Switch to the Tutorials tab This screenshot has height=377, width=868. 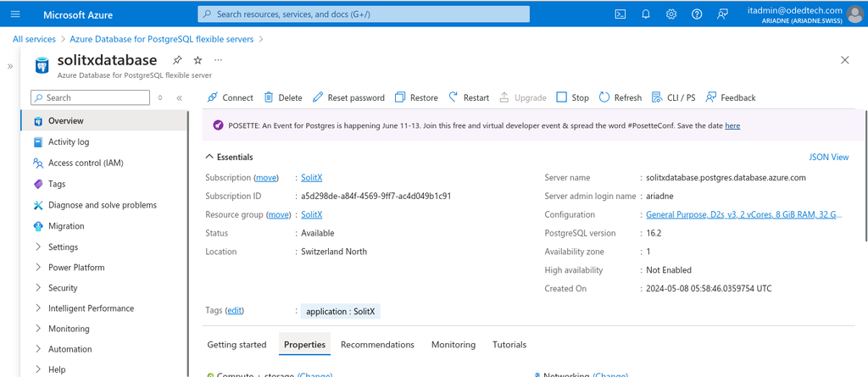point(509,344)
